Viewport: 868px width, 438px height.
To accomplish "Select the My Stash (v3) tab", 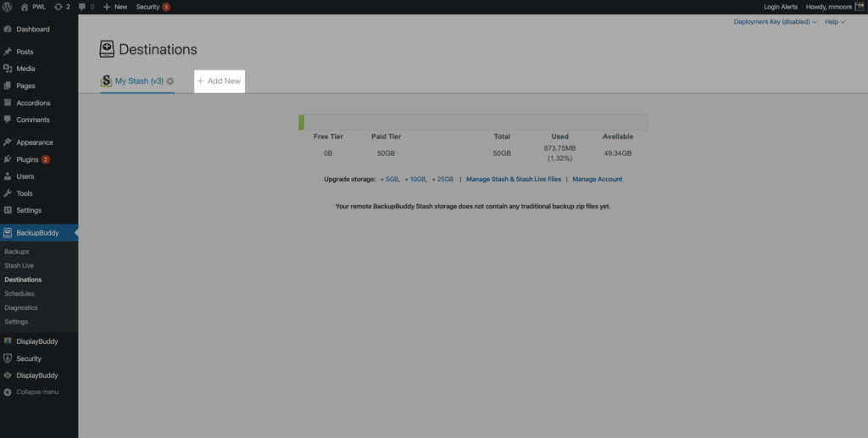I will pyautogui.click(x=139, y=80).
